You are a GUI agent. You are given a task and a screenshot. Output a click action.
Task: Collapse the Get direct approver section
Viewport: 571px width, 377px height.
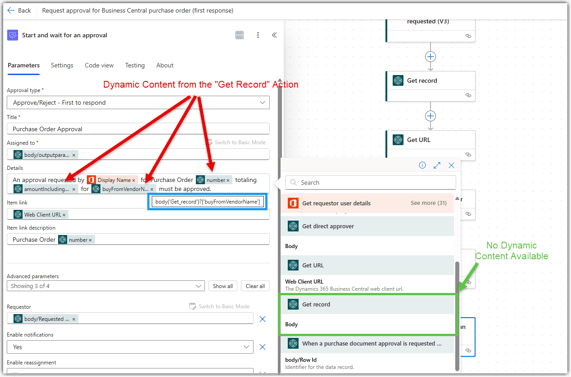[368, 226]
